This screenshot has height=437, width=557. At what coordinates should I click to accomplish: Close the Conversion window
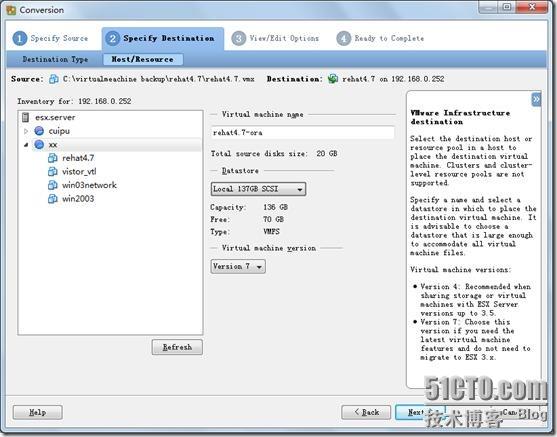tap(532, 7)
